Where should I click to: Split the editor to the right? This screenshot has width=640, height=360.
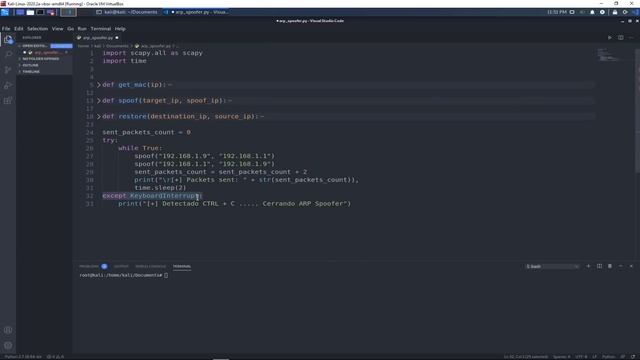620,38
